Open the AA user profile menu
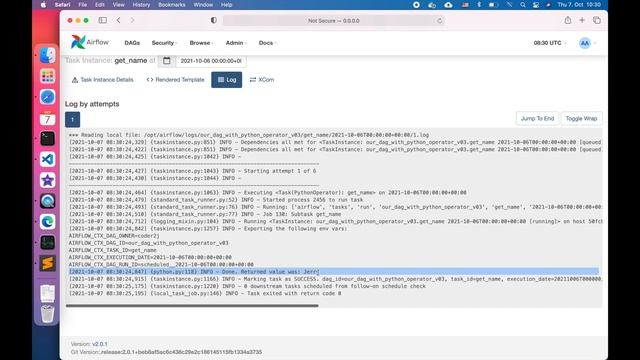Image resolution: width=640 pixels, height=360 pixels. click(587, 43)
